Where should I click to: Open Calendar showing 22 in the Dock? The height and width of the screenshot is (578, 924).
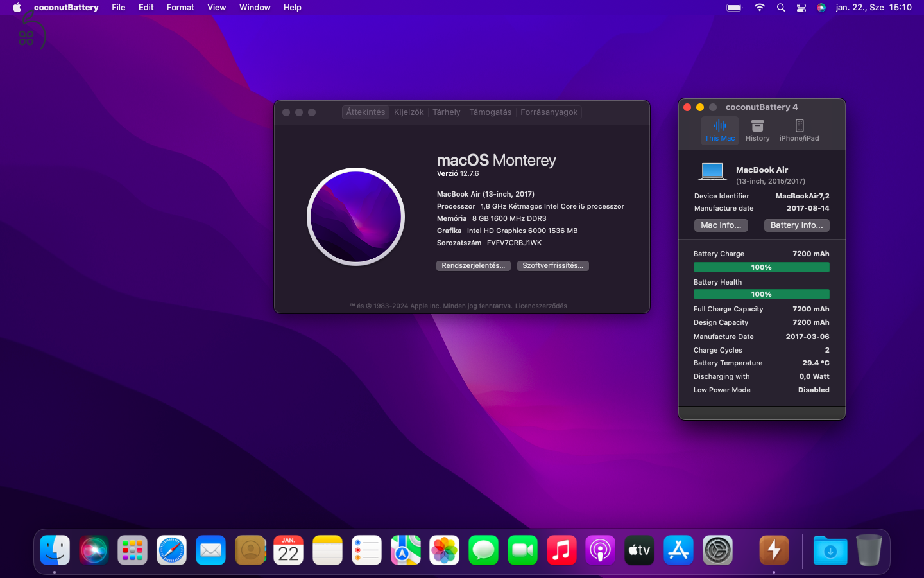[x=289, y=550]
